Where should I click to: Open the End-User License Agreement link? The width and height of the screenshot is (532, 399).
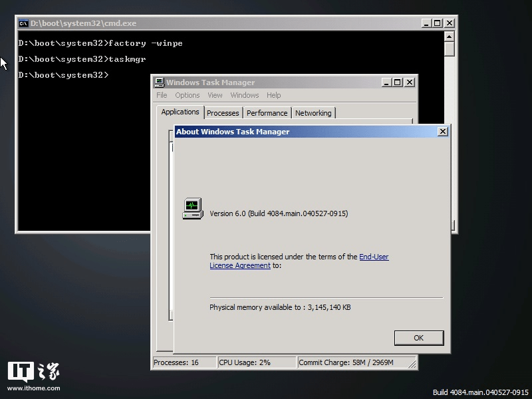coord(374,257)
